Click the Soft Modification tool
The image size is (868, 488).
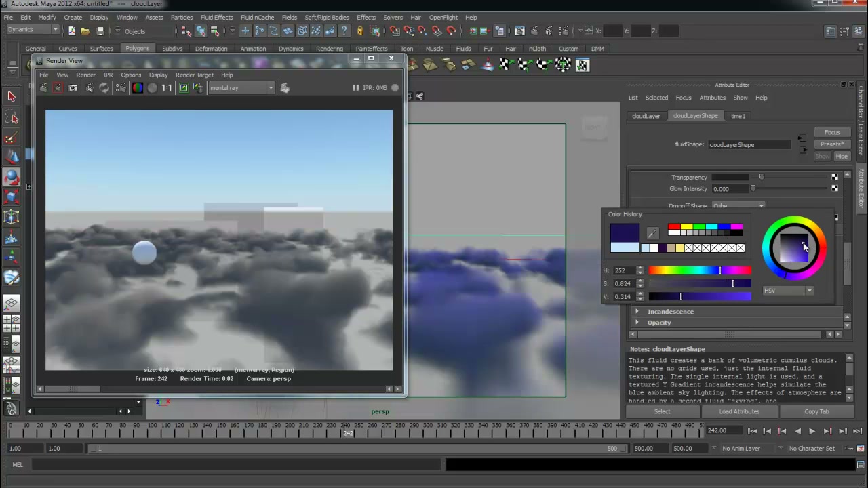click(x=12, y=238)
